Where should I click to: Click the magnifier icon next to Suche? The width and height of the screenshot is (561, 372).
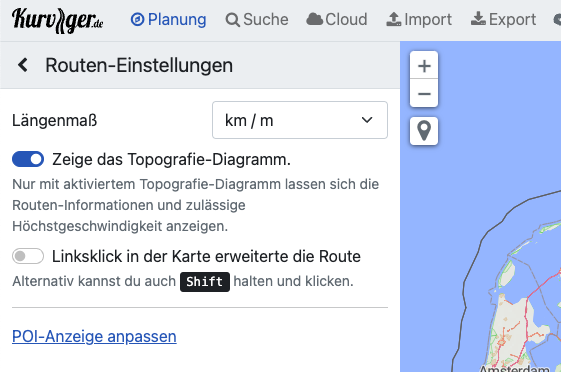233,20
